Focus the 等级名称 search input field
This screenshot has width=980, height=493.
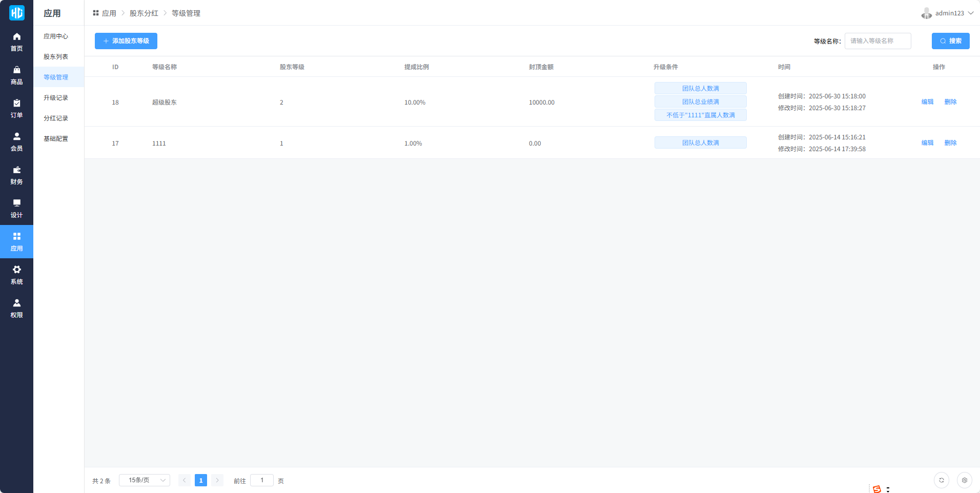pos(877,41)
